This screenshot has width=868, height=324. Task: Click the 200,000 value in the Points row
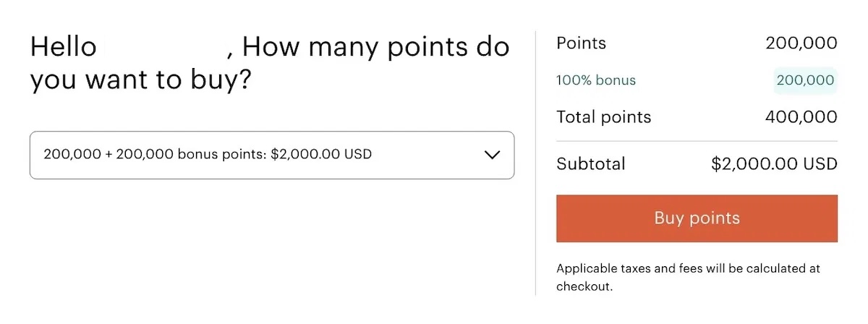(x=801, y=43)
